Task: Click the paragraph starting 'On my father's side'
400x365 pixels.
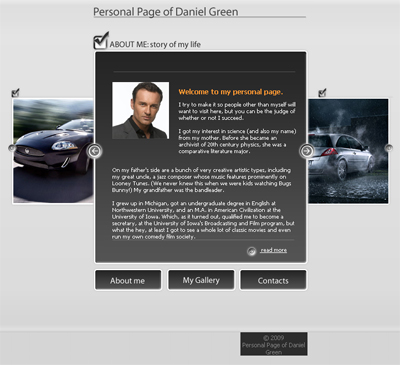Action: (202, 180)
